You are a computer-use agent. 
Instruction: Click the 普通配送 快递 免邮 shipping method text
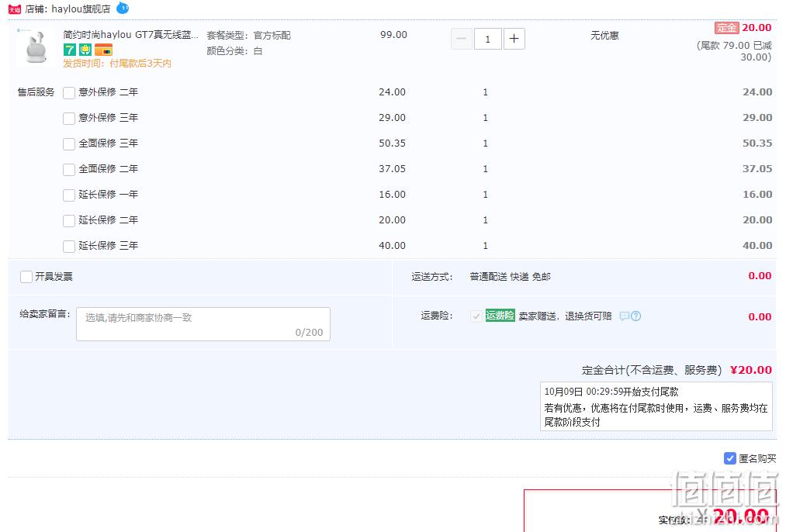tap(510, 277)
